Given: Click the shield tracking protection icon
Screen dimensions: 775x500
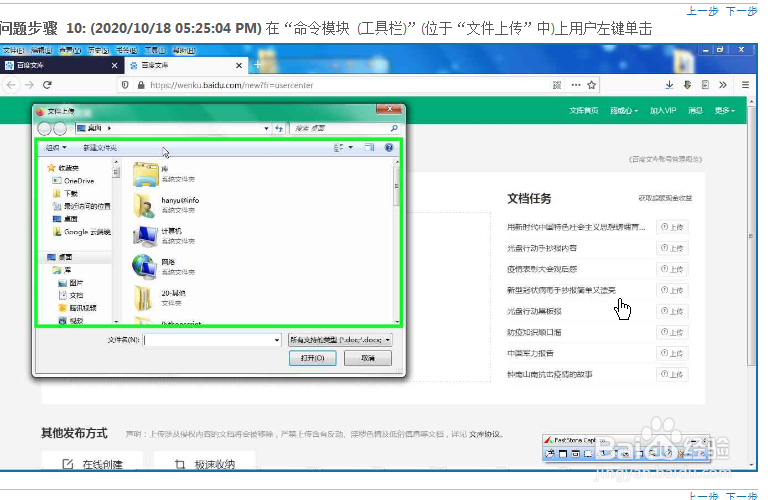Looking at the screenshot, I should (x=125, y=85).
